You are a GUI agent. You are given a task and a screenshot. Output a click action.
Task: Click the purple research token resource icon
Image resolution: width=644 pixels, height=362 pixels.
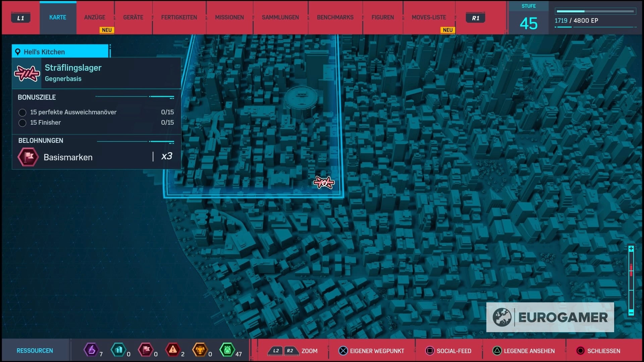[x=91, y=350]
